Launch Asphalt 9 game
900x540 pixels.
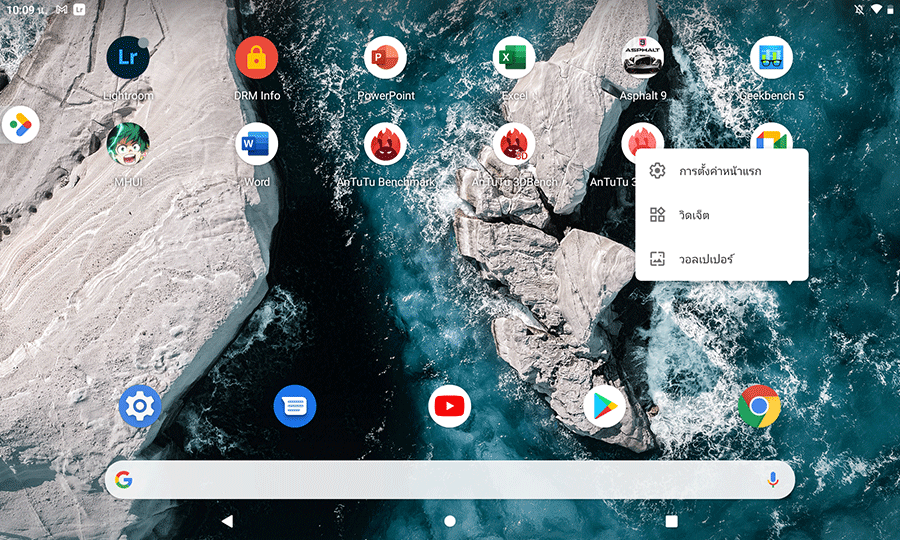click(x=642, y=58)
